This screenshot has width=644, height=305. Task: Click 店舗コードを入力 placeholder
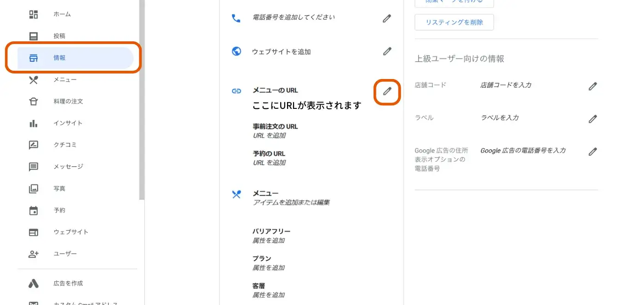tap(506, 85)
